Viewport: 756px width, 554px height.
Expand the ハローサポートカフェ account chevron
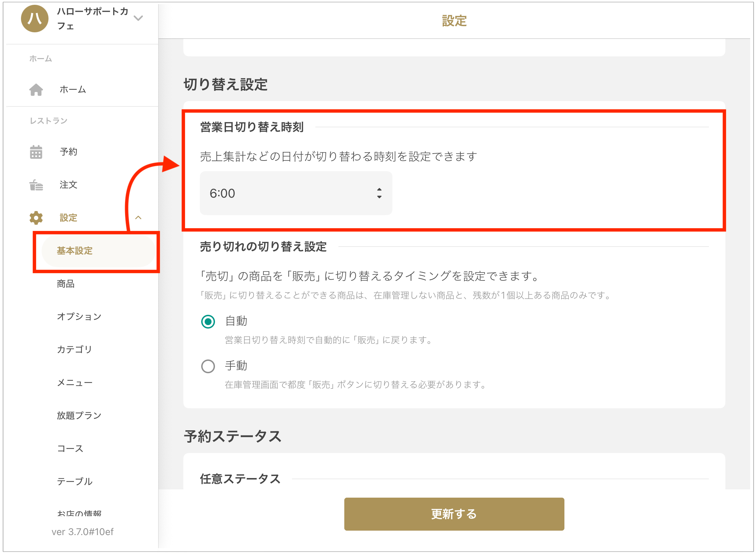click(138, 18)
